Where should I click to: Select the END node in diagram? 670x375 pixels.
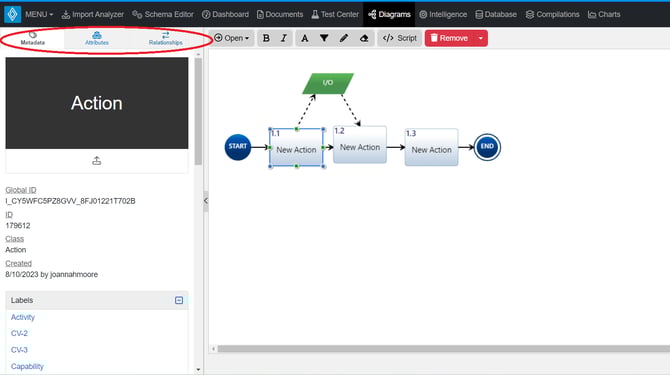tap(487, 147)
